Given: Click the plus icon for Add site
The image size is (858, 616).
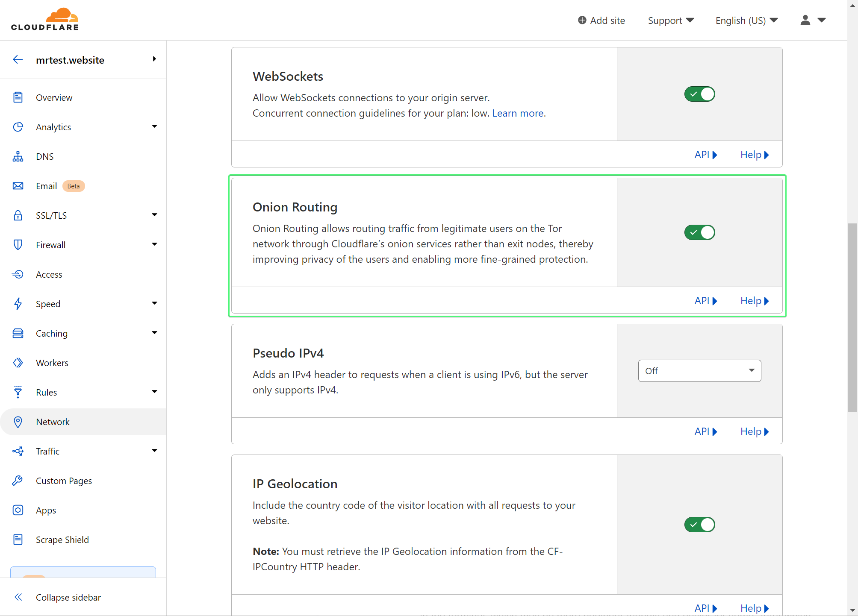Looking at the screenshot, I should point(582,20).
